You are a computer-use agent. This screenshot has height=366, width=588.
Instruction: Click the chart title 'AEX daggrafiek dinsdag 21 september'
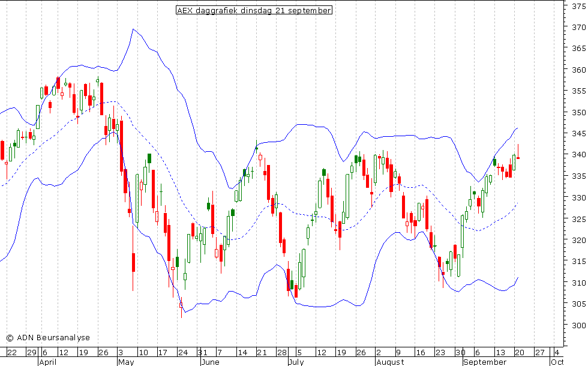(x=254, y=11)
